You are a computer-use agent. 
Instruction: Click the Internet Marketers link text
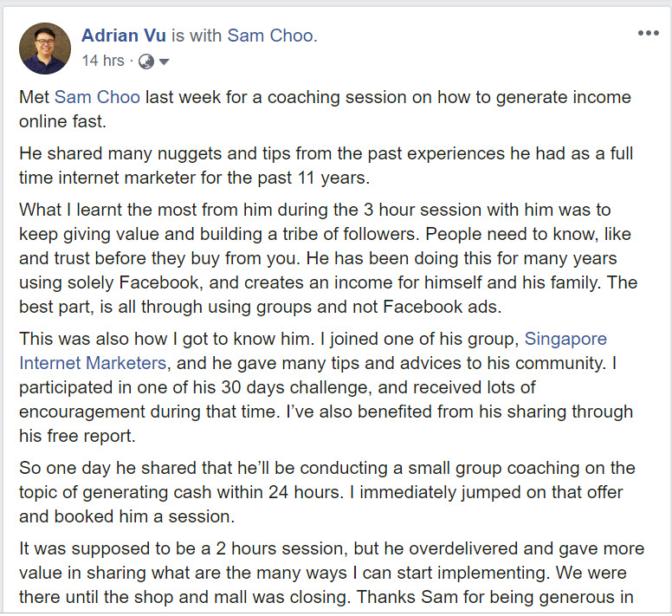click(93, 363)
